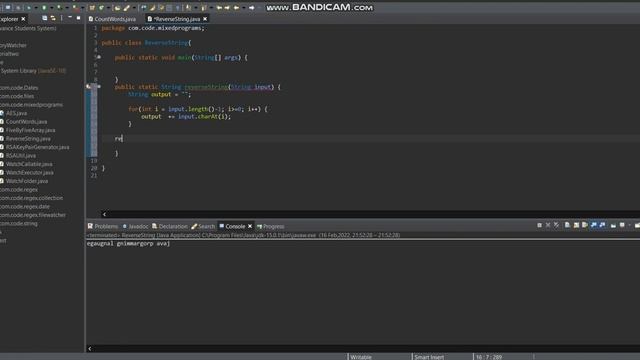Click the New Java Package toolbar icon
This screenshot has height=360, width=640.
(92, 7)
